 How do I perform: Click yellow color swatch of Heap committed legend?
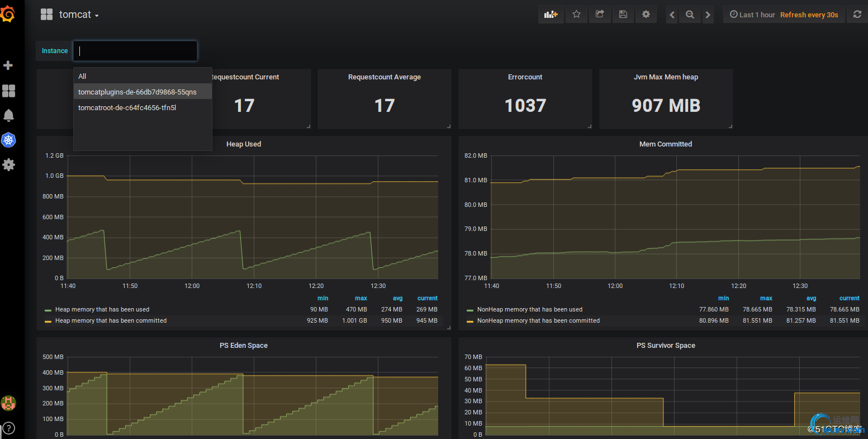pos(48,321)
